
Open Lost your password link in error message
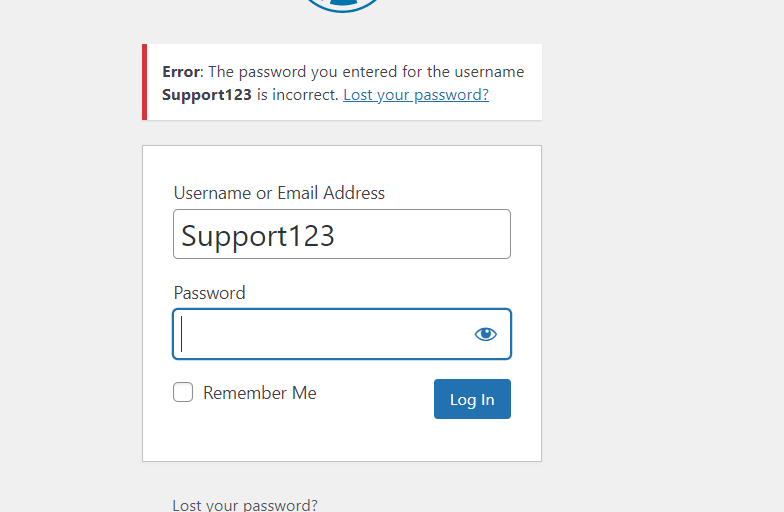416,94
